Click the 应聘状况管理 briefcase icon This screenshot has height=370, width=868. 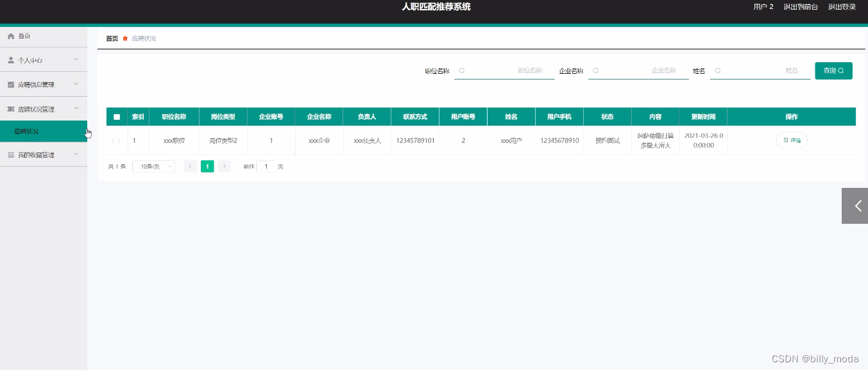(x=10, y=108)
